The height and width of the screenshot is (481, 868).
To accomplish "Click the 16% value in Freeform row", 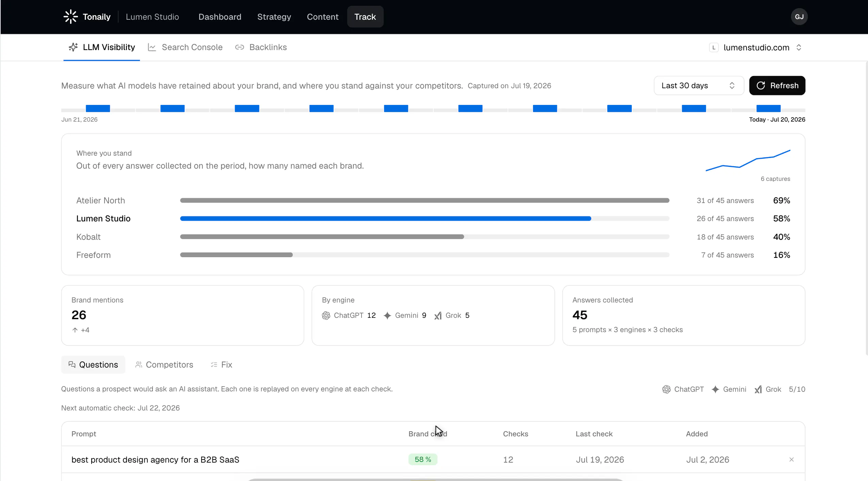I will [x=782, y=255].
